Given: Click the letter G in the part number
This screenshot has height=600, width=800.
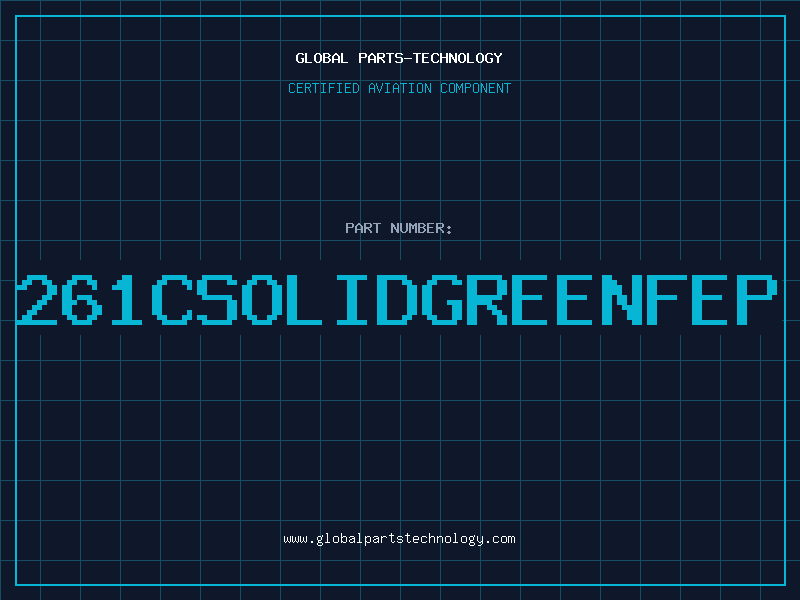Looking at the screenshot, I should point(444,299).
